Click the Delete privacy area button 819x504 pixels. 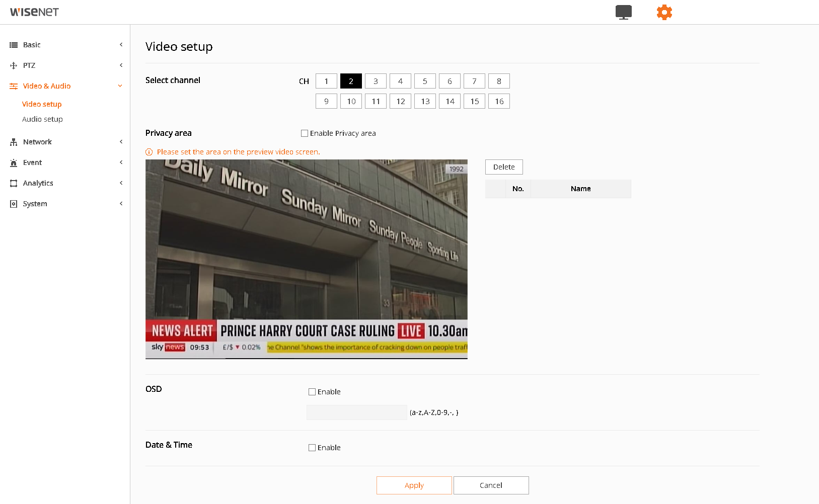point(504,167)
